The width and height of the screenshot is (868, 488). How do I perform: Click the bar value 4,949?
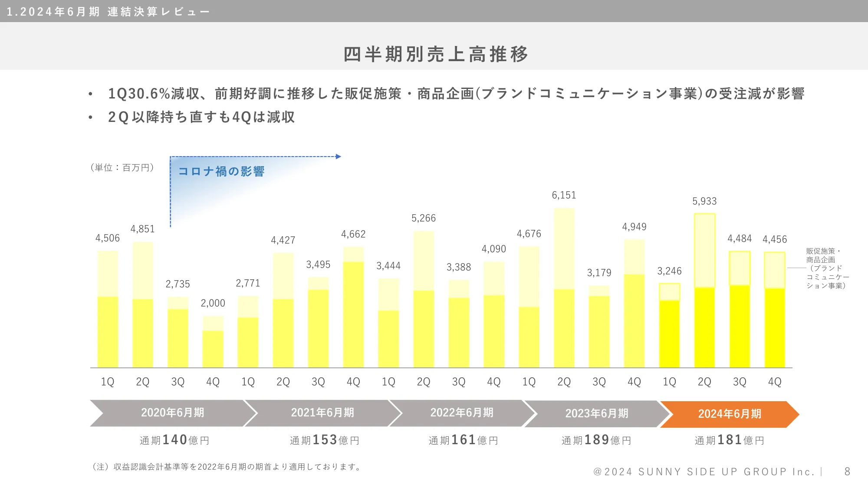tap(635, 227)
